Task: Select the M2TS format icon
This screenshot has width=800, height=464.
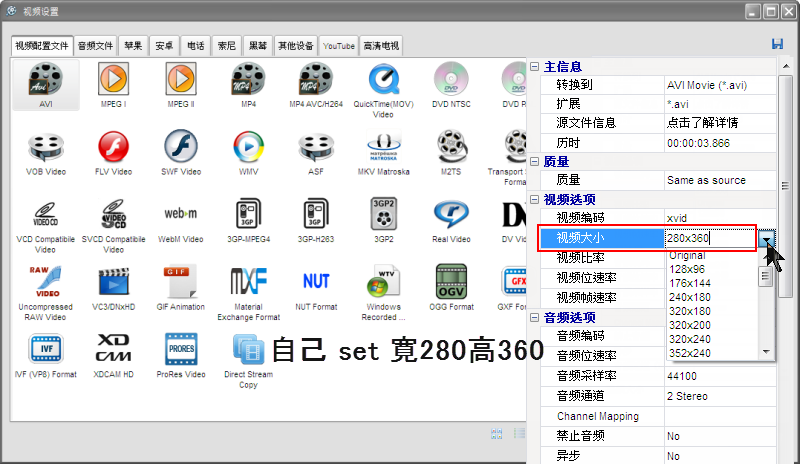Action: pyautogui.click(x=451, y=147)
